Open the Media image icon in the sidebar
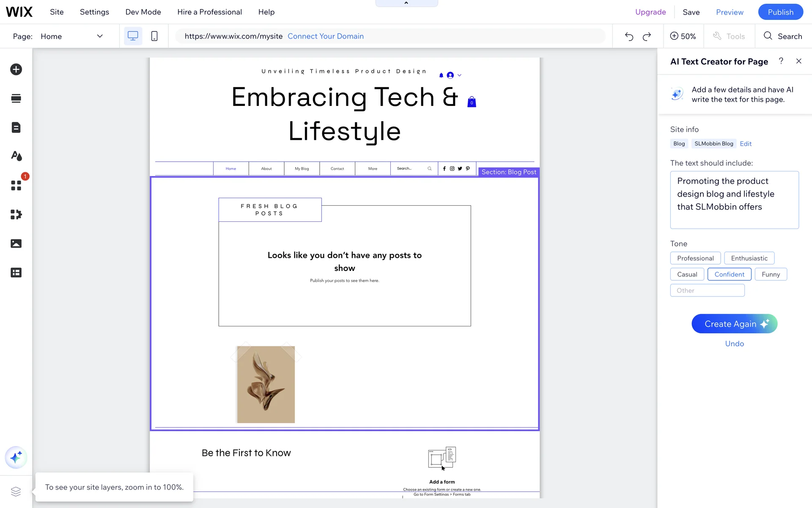 click(16, 243)
